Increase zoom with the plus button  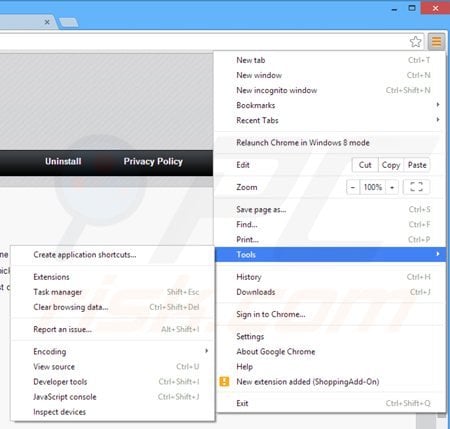tap(392, 187)
